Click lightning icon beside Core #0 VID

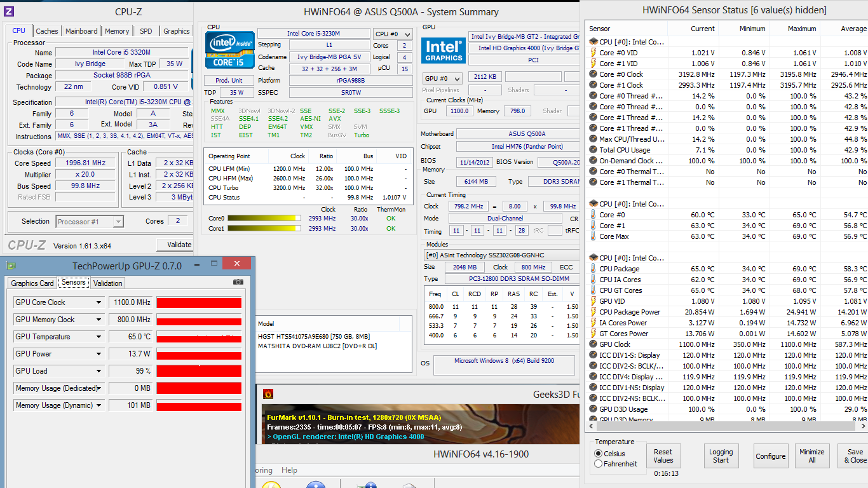(x=593, y=53)
